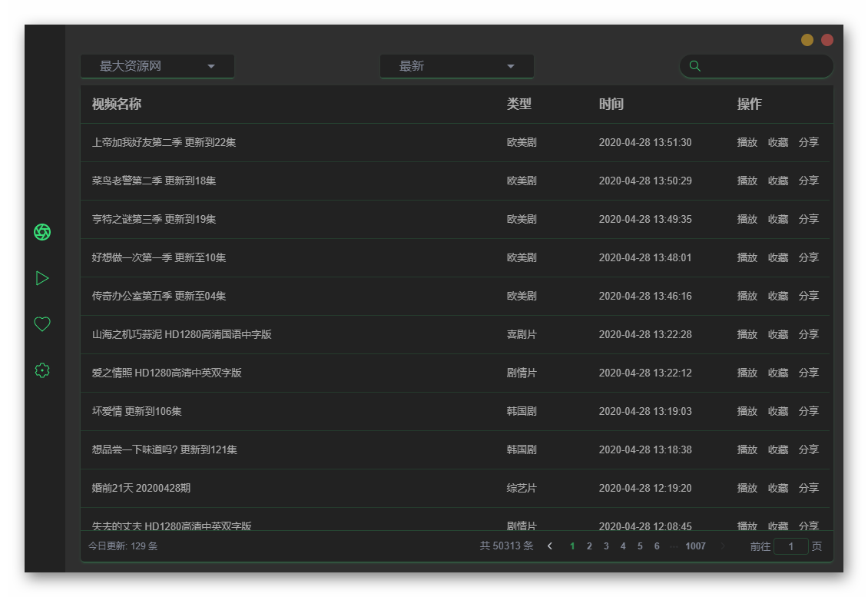Screen dimensions: 868x597
Task: Share 山海之机巧蒜泥 via 分享
Action: (808, 334)
